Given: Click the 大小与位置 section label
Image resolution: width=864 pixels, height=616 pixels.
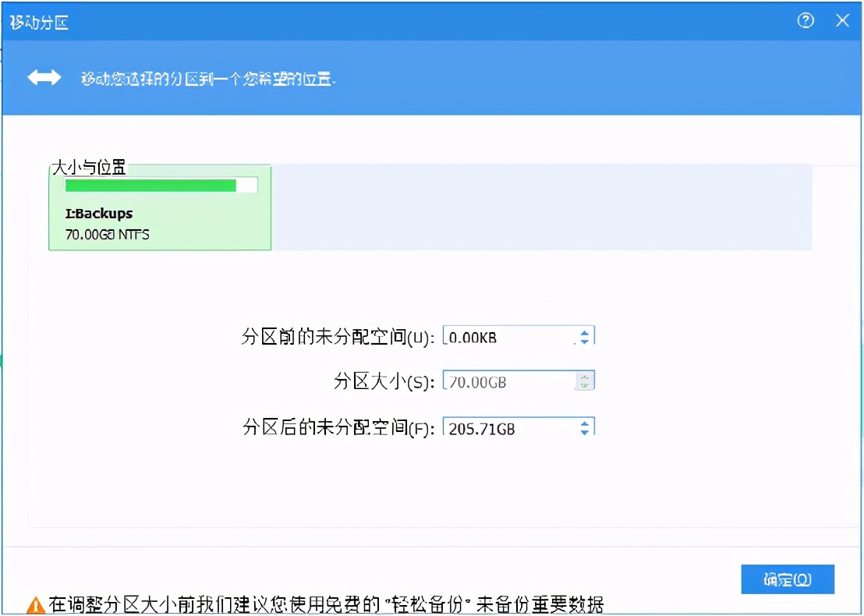Looking at the screenshot, I should [x=88, y=167].
